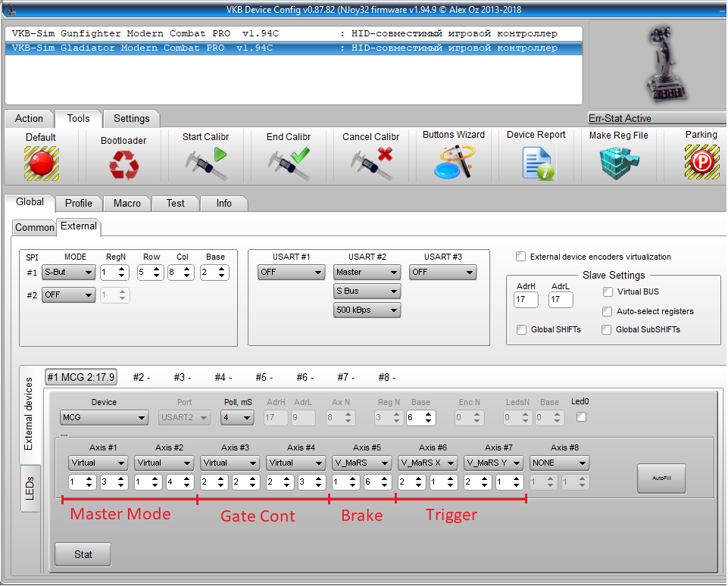The width and height of the screenshot is (728, 586).
Task: Click the Make Reg File icon
Action: pyautogui.click(x=619, y=162)
